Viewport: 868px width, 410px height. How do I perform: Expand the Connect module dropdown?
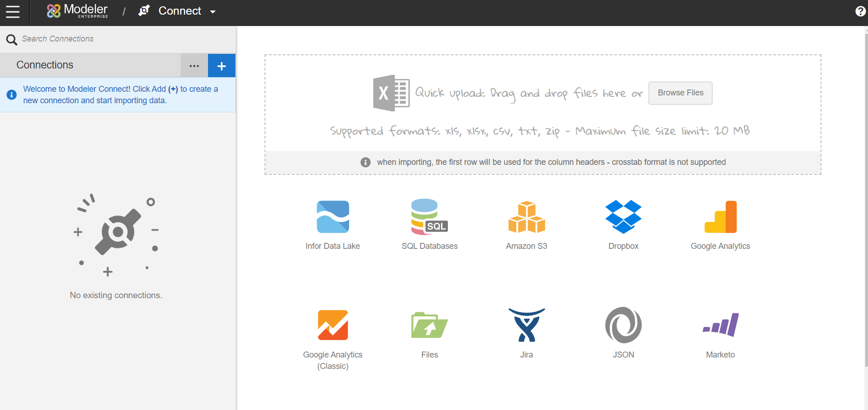click(x=213, y=11)
